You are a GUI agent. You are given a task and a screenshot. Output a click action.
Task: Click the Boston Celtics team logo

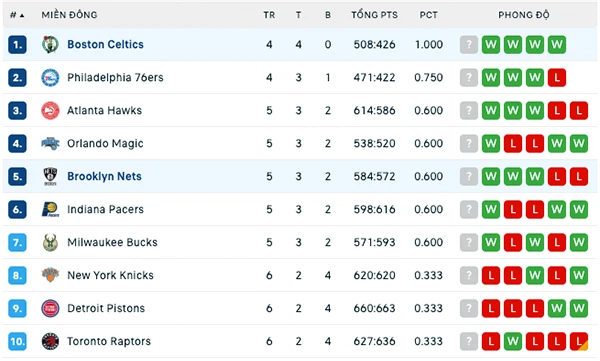50,44
